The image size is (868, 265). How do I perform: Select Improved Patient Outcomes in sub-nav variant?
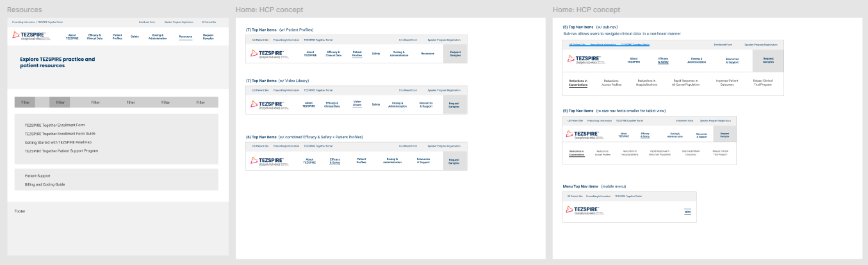(x=726, y=83)
